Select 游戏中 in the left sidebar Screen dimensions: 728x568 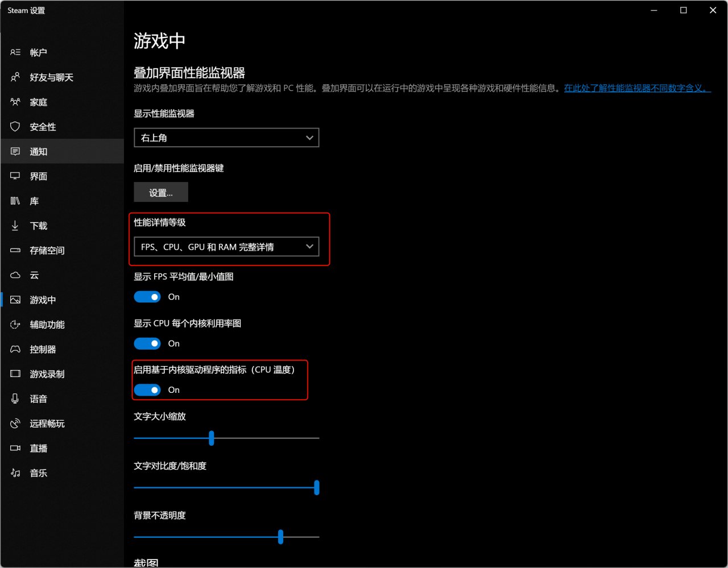pyautogui.click(x=62, y=300)
